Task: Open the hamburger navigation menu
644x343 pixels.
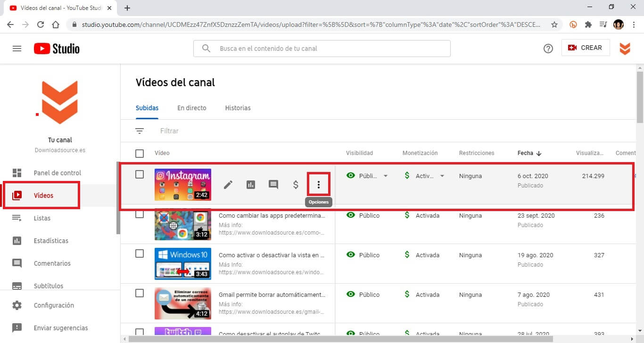Action: point(17,49)
